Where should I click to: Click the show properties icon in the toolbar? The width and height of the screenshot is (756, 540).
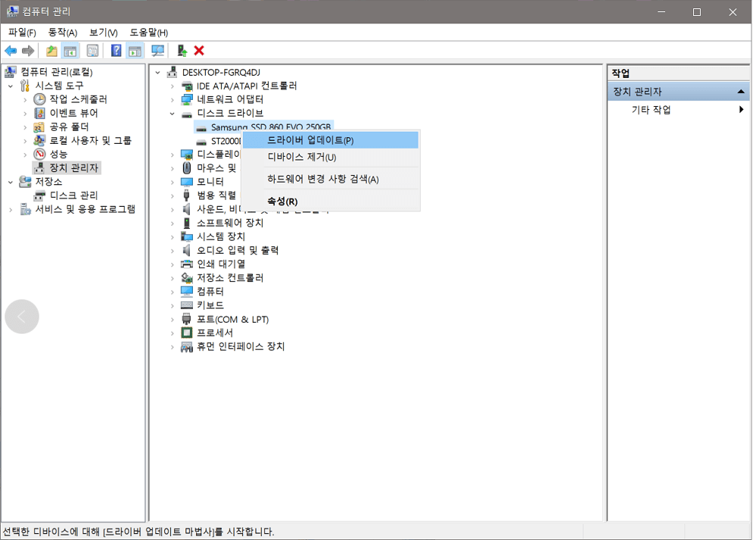[x=92, y=50]
